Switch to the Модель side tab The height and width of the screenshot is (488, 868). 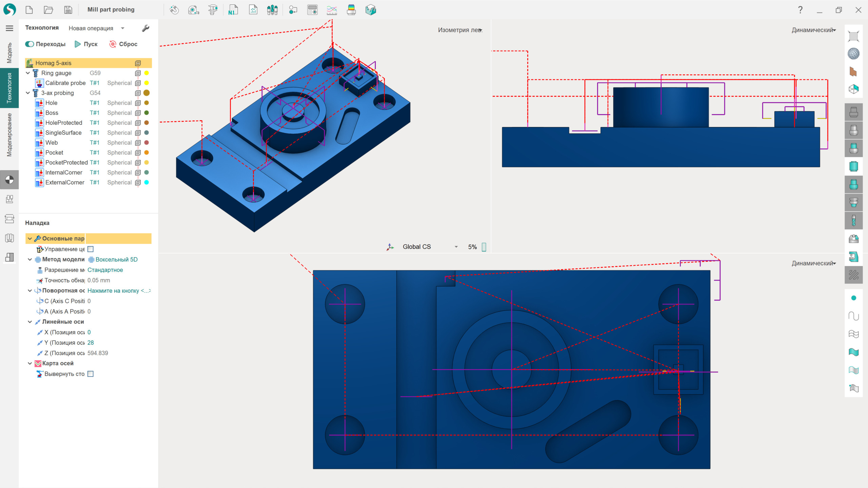tap(9, 53)
